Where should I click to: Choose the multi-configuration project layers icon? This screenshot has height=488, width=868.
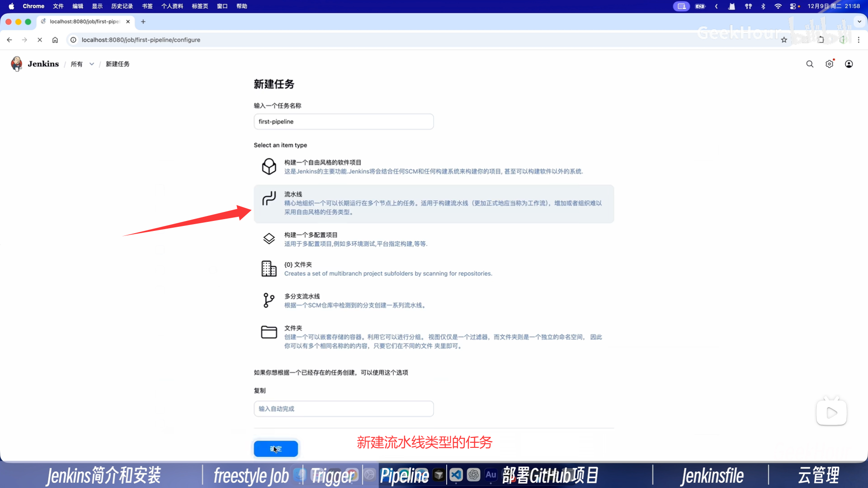pos(269,239)
